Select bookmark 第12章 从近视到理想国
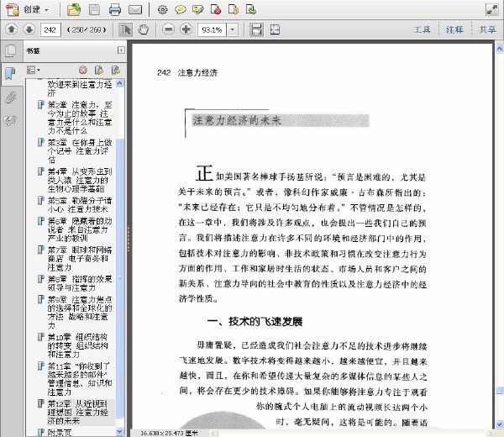 78,413
